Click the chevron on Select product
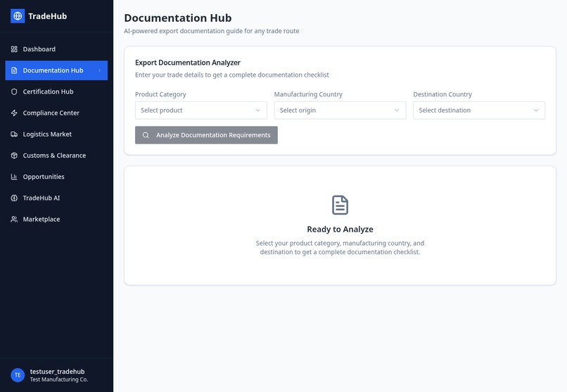567x392 pixels. click(258, 110)
